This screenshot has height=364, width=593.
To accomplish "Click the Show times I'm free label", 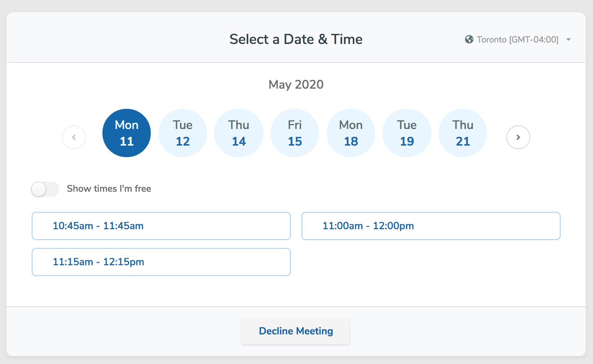I will [109, 188].
